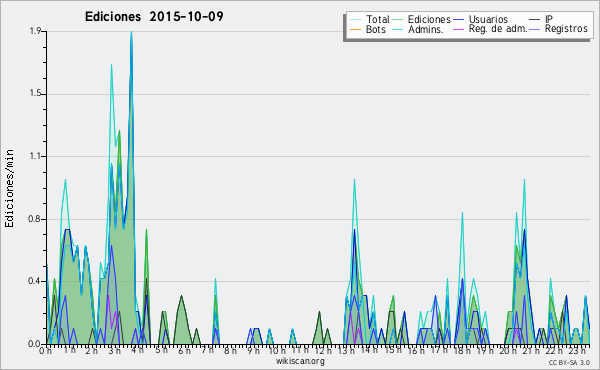
Task: Click the y-axis value 1.9
Action: pos(35,31)
